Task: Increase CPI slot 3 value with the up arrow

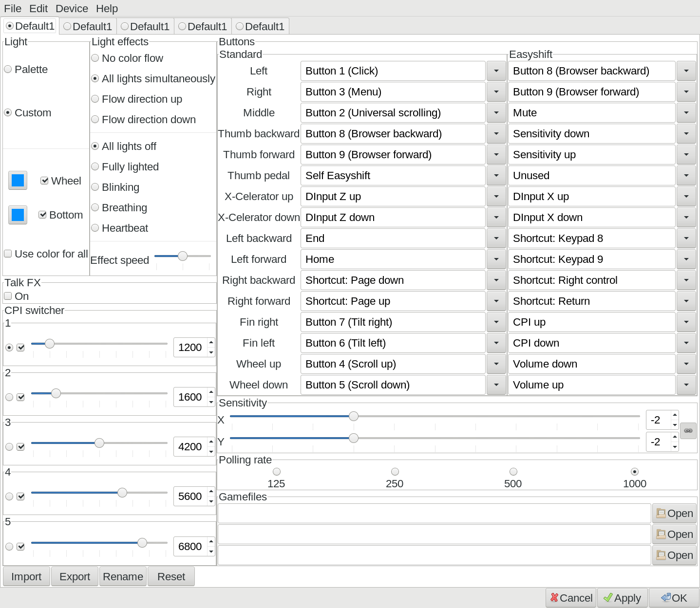Action: click(211, 442)
